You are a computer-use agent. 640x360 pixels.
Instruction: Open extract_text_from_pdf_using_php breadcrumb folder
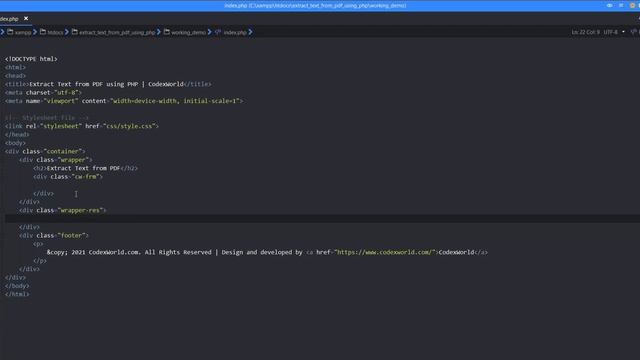113,32
